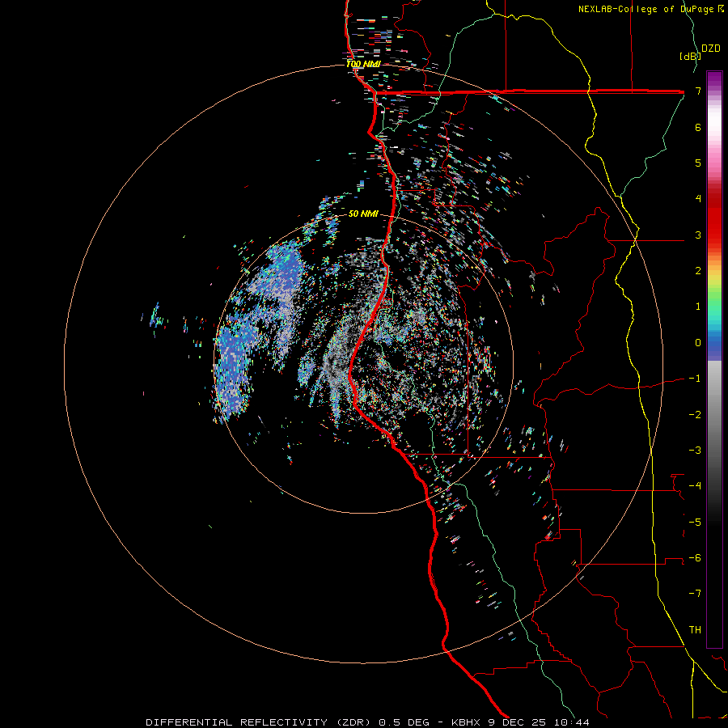The height and width of the screenshot is (728, 728).
Task: Click the 0 tick on the scale
Action: 698,343
